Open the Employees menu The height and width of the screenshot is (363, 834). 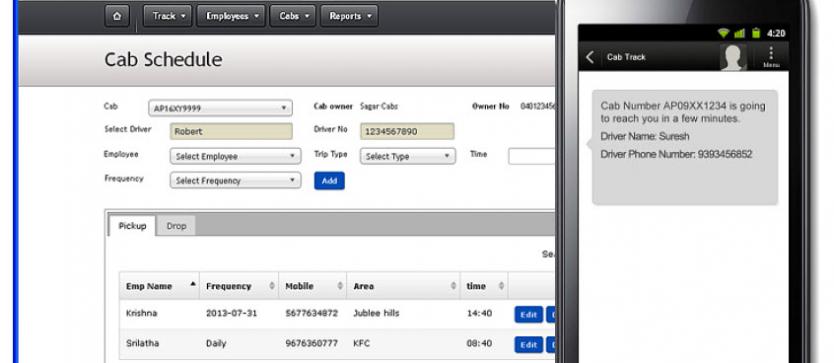(x=231, y=16)
